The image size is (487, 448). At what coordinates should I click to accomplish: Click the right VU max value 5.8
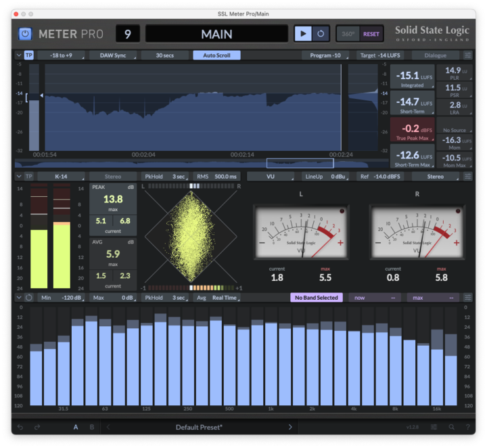tap(441, 277)
